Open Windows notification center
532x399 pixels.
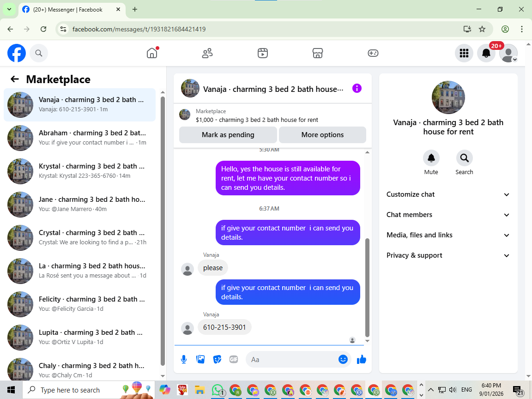click(518, 390)
